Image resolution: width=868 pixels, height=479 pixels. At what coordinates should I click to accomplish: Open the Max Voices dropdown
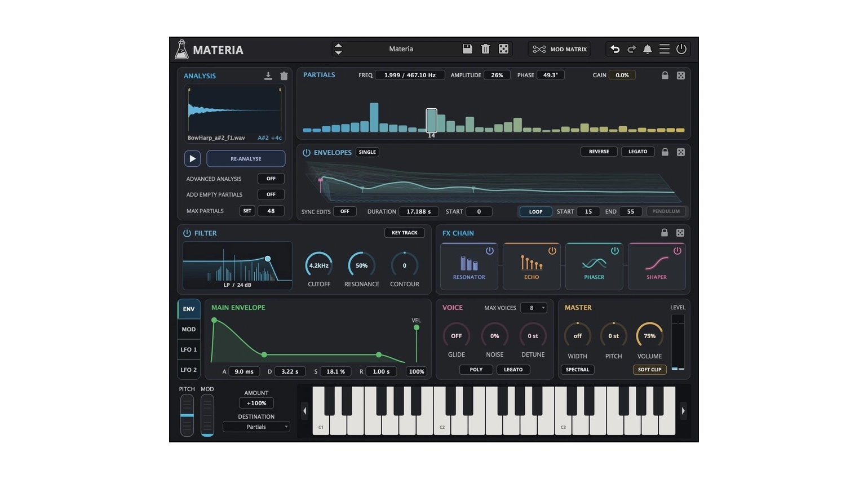534,308
